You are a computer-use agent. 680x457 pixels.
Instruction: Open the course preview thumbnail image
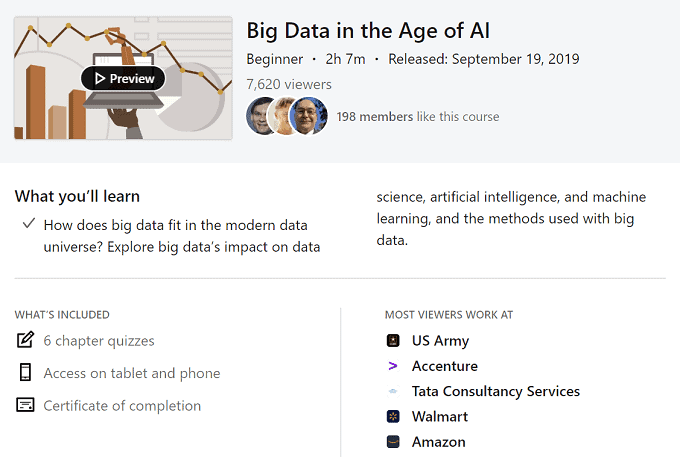tap(123, 78)
